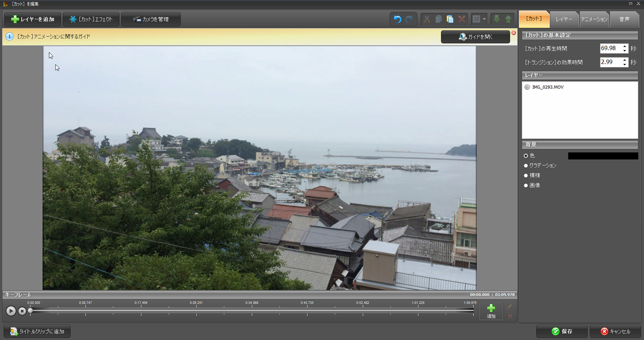The width and height of the screenshot is (644, 340).
Task: Click the レイヤーを追加 button
Action: pyautogui.click(x=33, y=19)
